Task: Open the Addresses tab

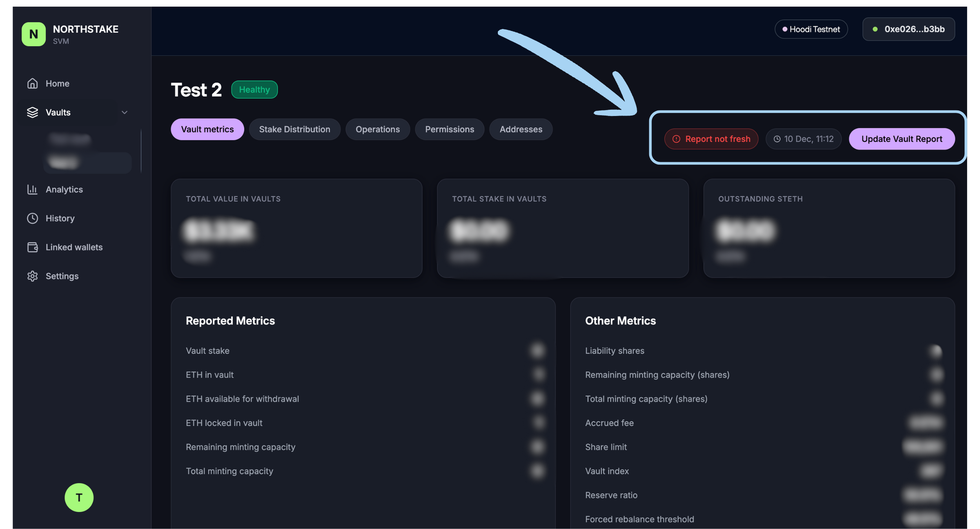Action: (x=521, y=129)
